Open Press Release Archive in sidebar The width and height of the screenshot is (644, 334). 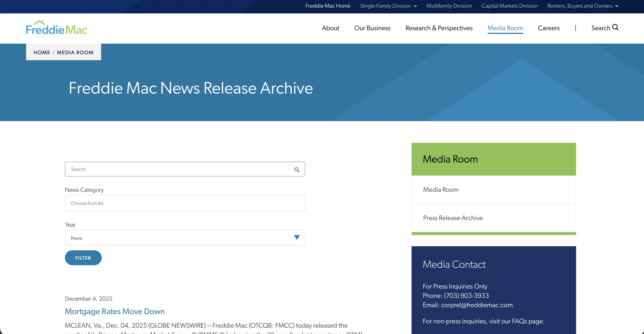453,218
